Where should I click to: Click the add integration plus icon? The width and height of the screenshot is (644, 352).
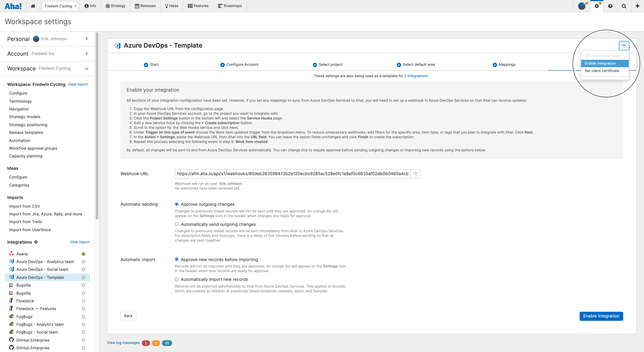click(36, 242)
